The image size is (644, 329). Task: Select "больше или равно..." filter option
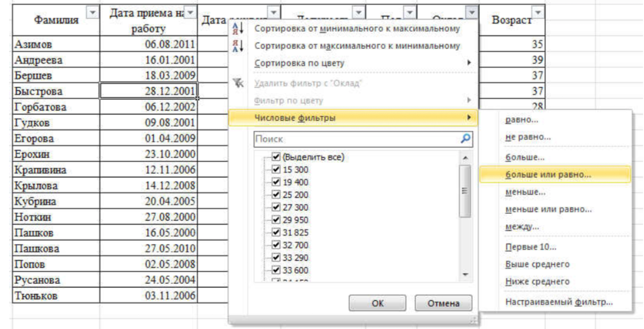click(x=548, y=174)
